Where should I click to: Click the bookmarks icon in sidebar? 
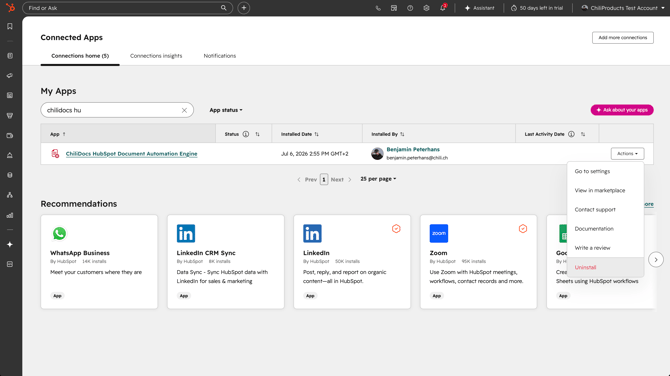10,26
